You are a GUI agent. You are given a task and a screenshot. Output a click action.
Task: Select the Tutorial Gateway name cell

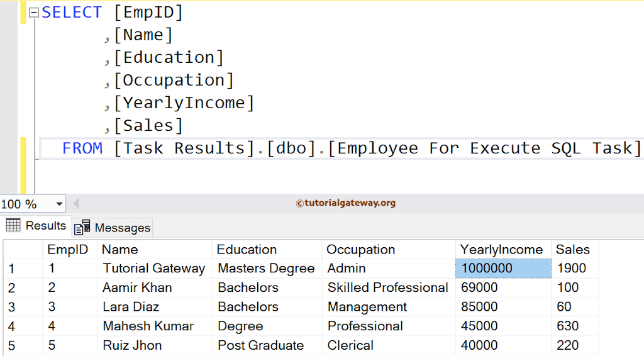point(154,269)
